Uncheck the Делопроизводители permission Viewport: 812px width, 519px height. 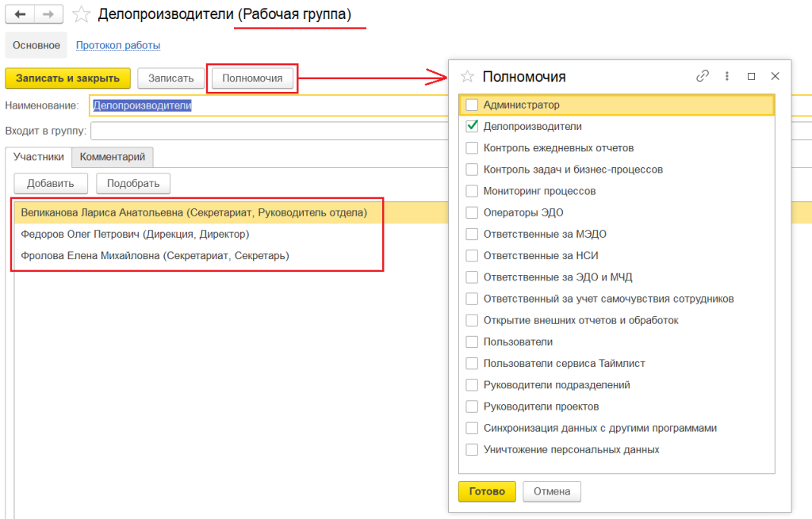pyautogui.click(x=472, y=126)
